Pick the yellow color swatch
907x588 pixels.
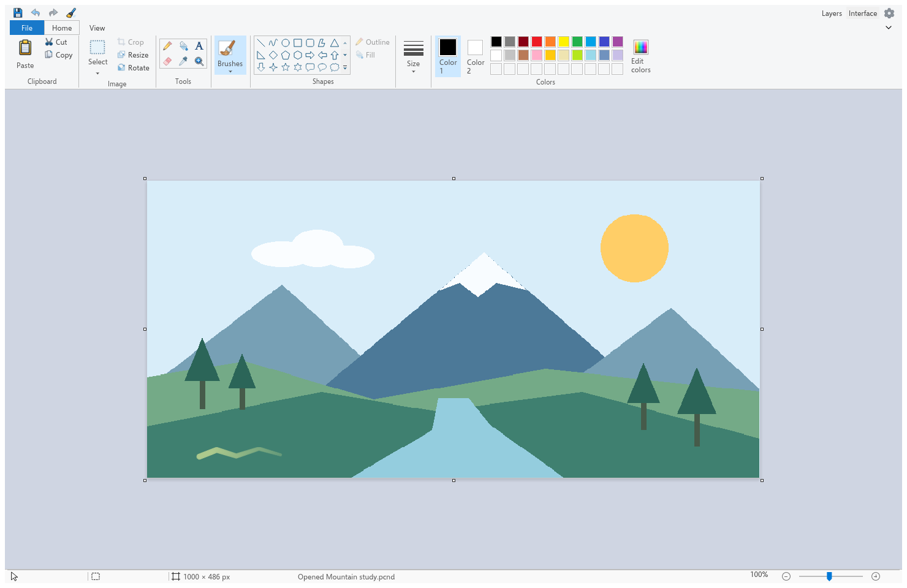(x=564, y=42)
